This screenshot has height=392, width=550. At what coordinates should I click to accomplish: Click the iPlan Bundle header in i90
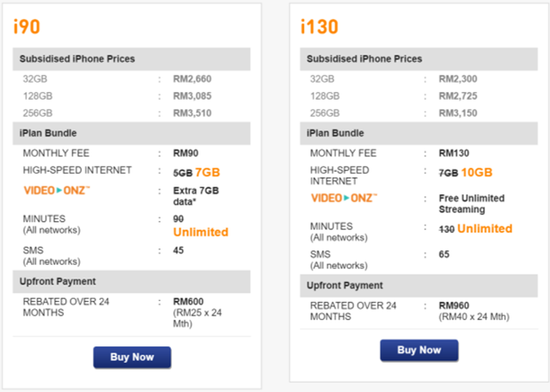click(131, 133)
